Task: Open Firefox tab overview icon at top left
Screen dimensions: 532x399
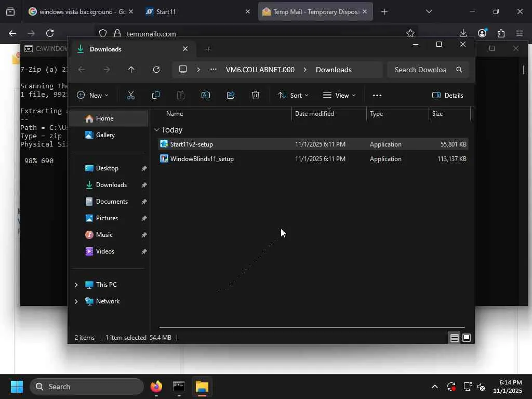Action: [10, 11]
